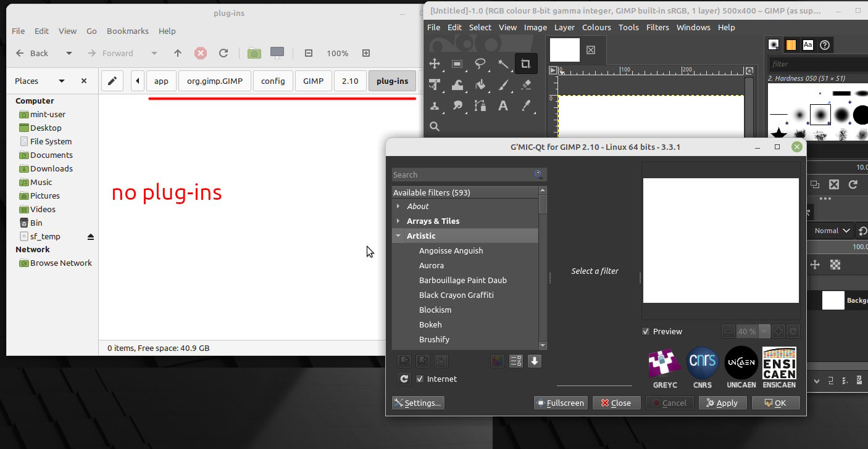Click the G'MIC Settings button
Screen dimensions: 868x449
(418, 403)
